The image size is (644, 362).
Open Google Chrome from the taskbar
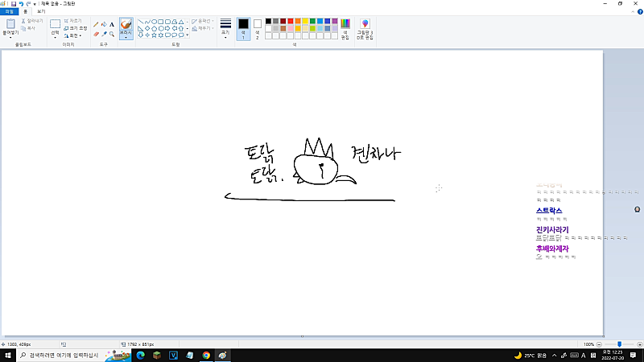tap(206, 355)
